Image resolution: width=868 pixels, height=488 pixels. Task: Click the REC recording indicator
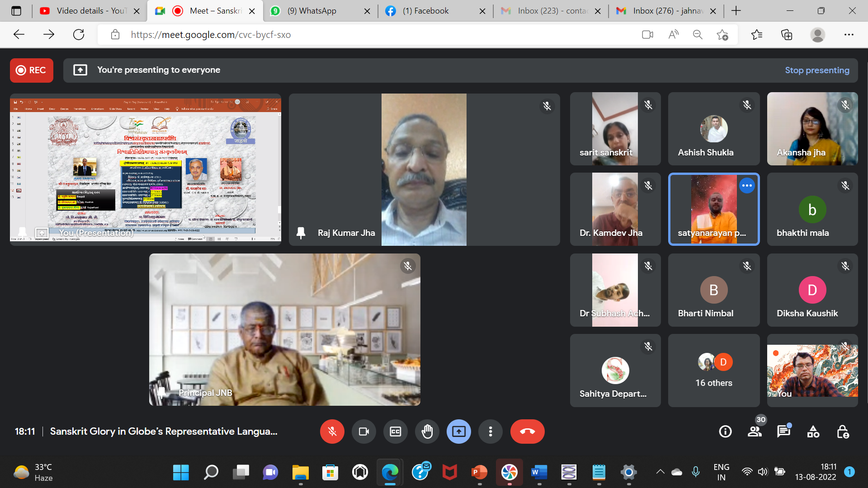coord(32,70)
